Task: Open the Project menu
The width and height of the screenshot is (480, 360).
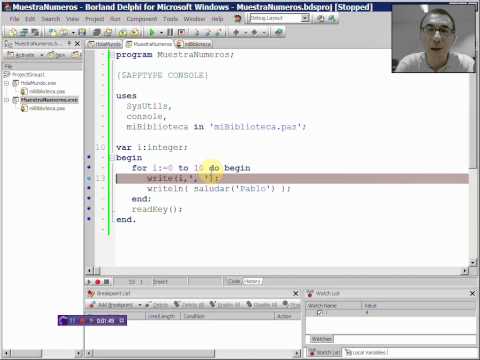Action: (95, 19)
